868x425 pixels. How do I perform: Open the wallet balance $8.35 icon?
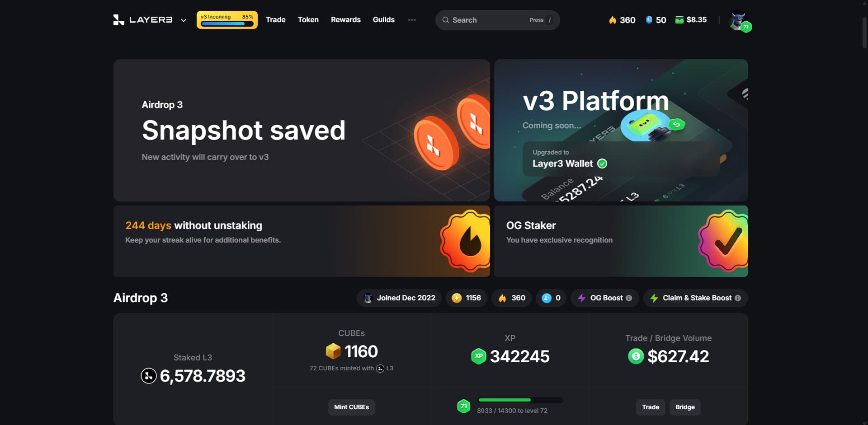pyautogui.click(x=679, y=20)
